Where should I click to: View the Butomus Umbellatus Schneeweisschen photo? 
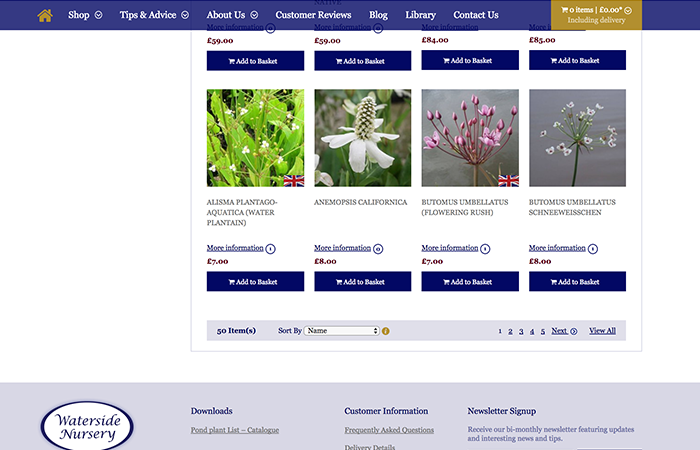click(x=577, y=138)
